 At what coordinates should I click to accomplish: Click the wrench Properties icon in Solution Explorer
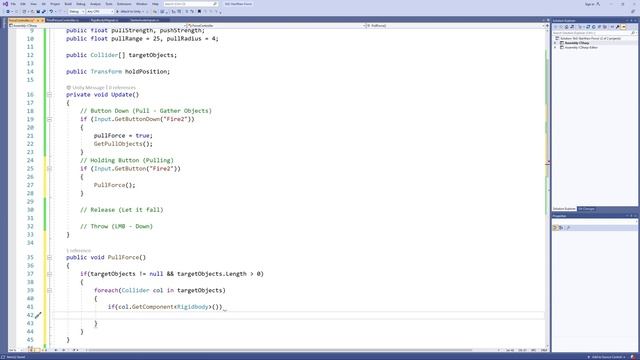click(618, 27)
